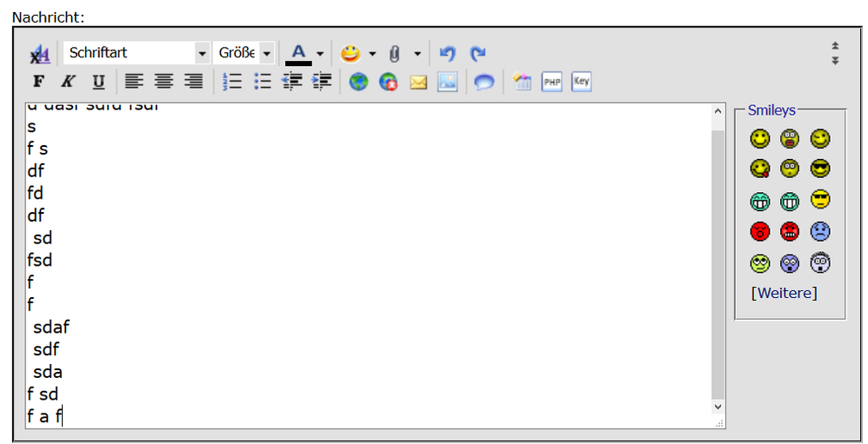Screen dimensions: 868x444
Task: Click the resize grip at the text area corner
Action: [x=719, y=423]
